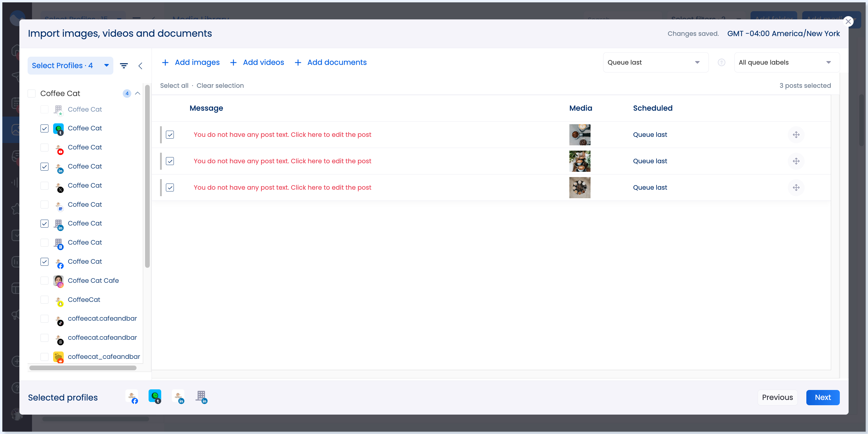The width and height of the screenshot is (868, 434).
Task: Click the drag handle of the third post
Action: pyautogui.click(x=796, y=188)
